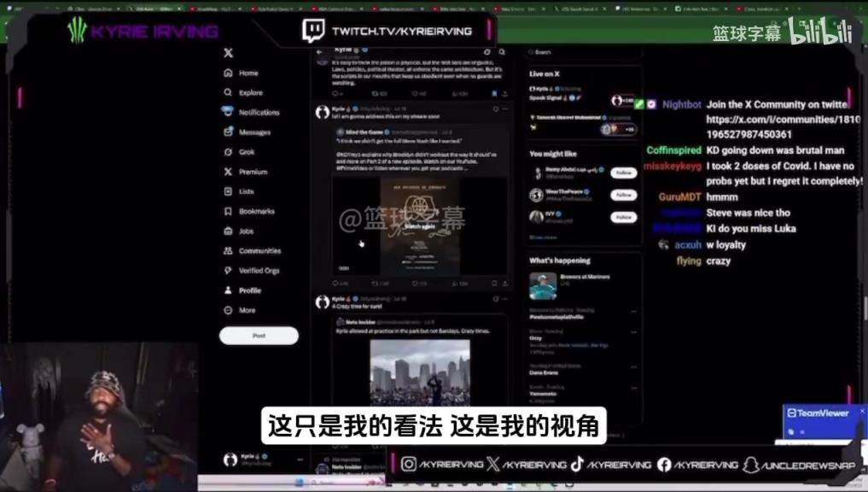Click the X logo in the sidebar
The image size is (868, 492).
[x=228, y=53]
